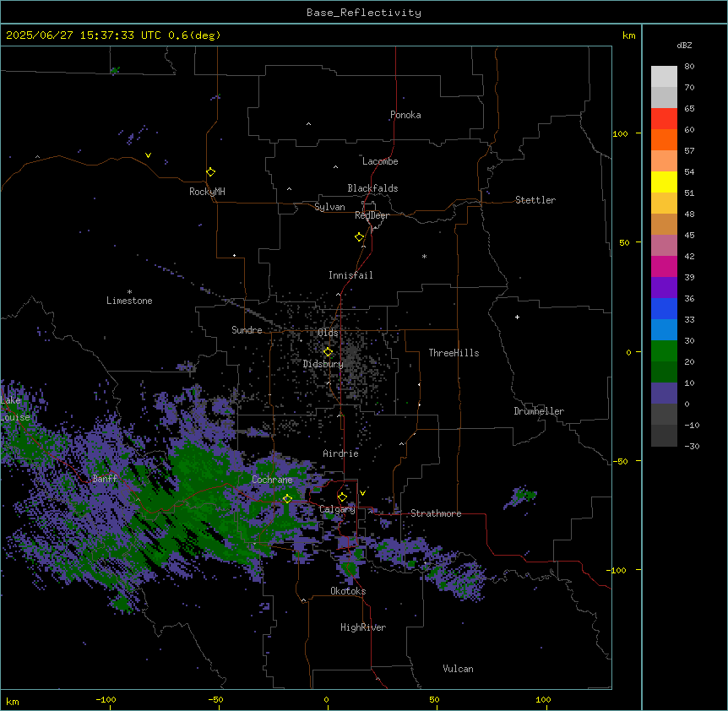This screenshot has width=728, height=711.
Task: Click the Banff label
Action: pos(105,479)
